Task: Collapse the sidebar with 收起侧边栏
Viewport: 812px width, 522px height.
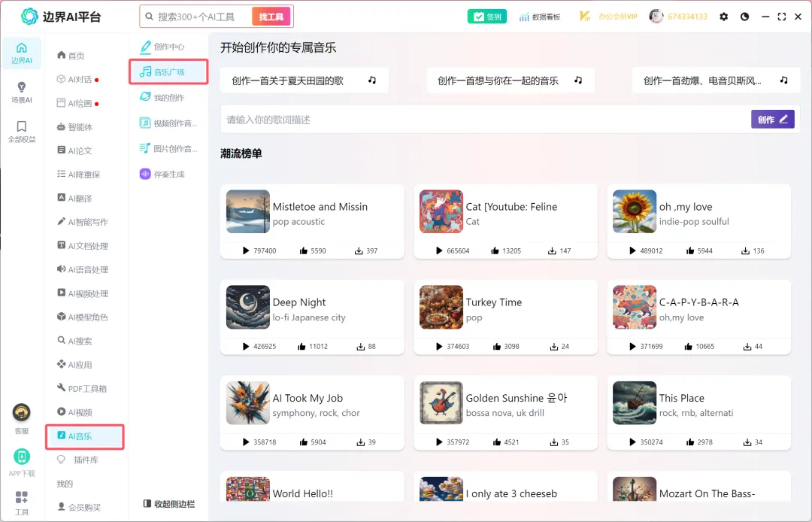Action: [169, 504]
